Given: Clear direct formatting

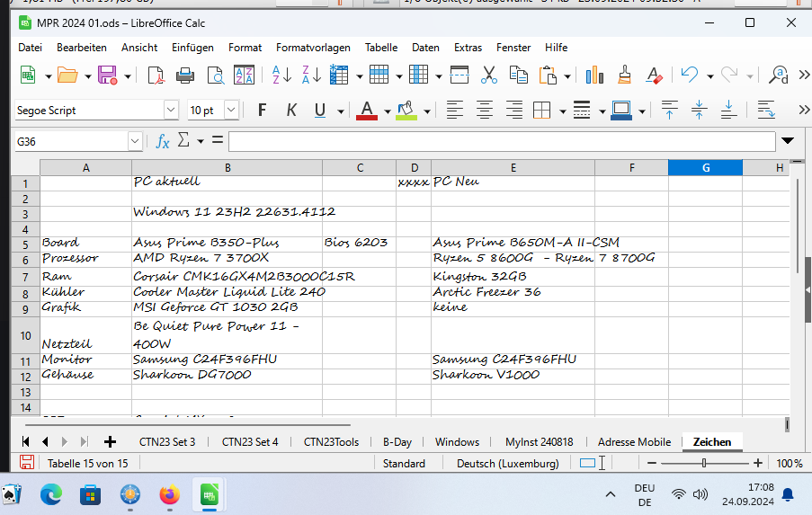Looking at the screenshot, I should 654,75.
